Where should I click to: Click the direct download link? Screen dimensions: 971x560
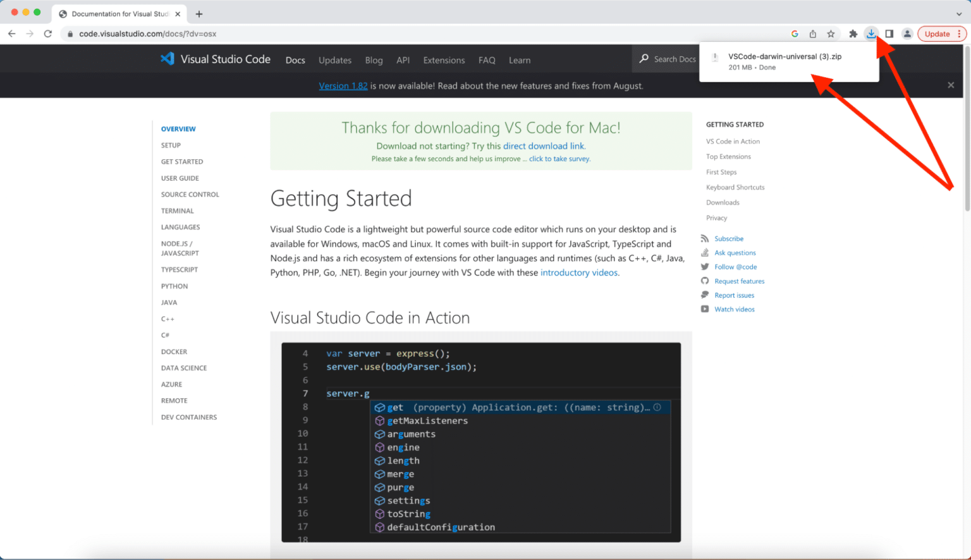pyautogui.click(x=544, y=145)
